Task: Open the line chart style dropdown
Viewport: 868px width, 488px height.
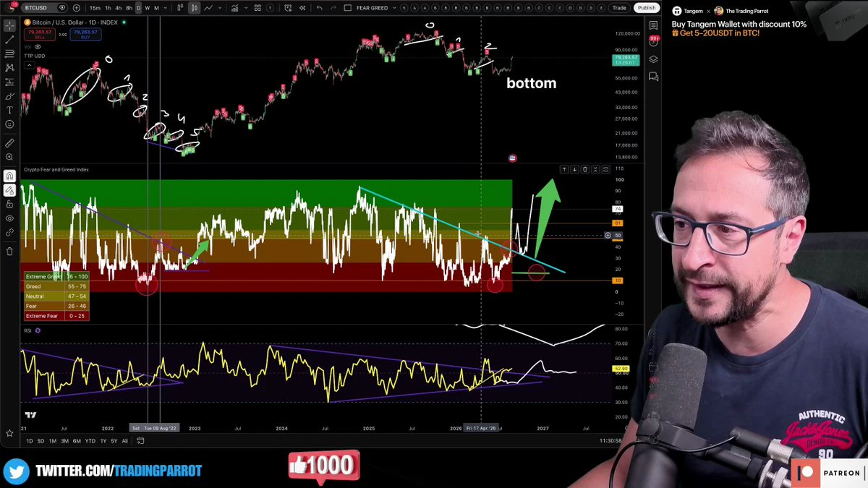Action: pyautogui.click(x=220, y=8)
